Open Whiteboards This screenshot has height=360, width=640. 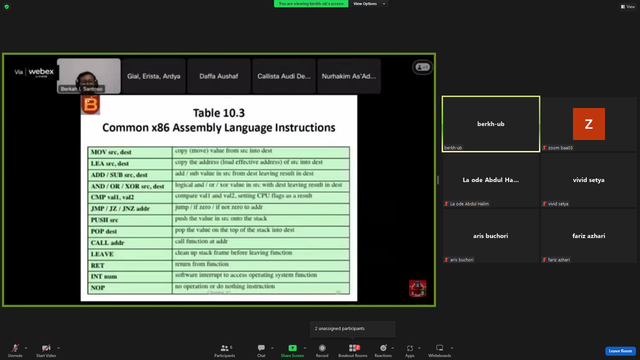coord(440,350)
